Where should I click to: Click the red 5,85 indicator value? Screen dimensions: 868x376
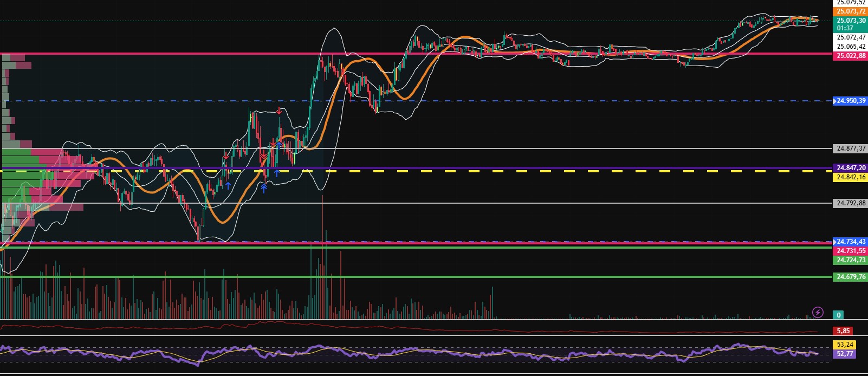click(x=843, y=330)
